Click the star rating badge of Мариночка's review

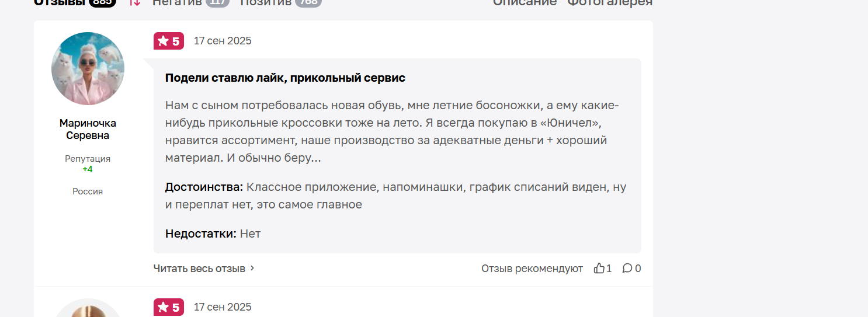(x=169, y=41)
